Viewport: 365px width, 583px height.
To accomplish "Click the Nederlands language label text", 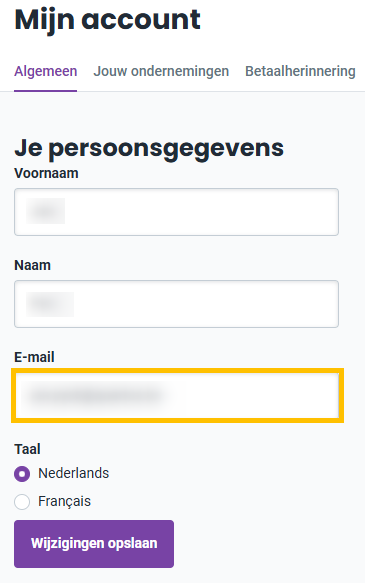I will 74,473.
